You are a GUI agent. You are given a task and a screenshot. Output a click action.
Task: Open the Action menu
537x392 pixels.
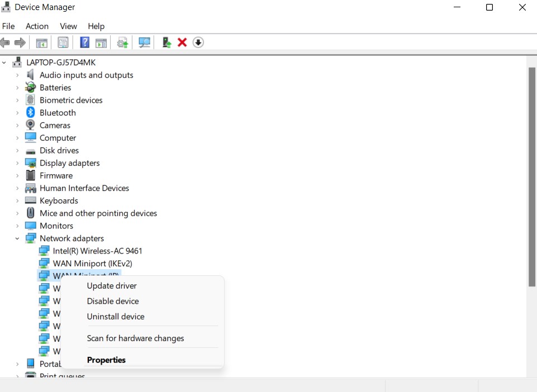tap(37, 26)
